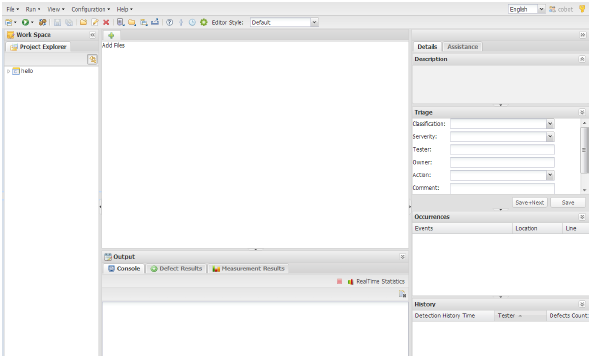The height and width of the screenshot is (361, 589).
Task: Open the Configuration menu
Action: coord(91,9)
